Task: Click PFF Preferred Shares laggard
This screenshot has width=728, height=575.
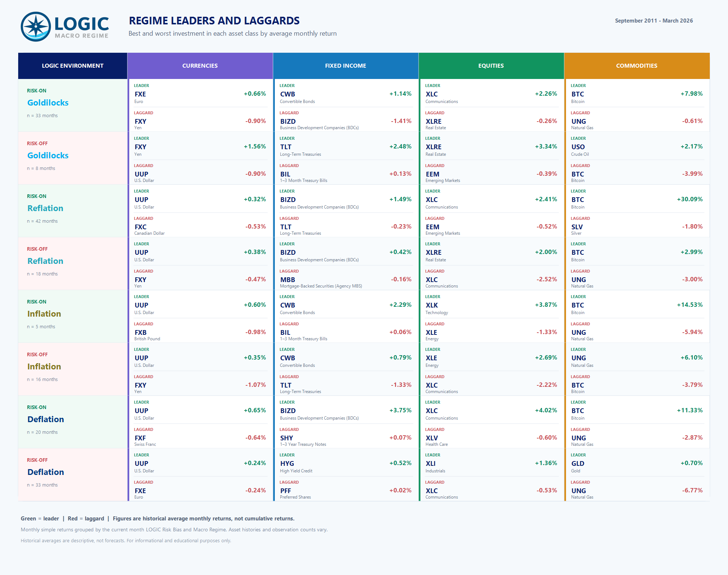Action: click(345, 489)
